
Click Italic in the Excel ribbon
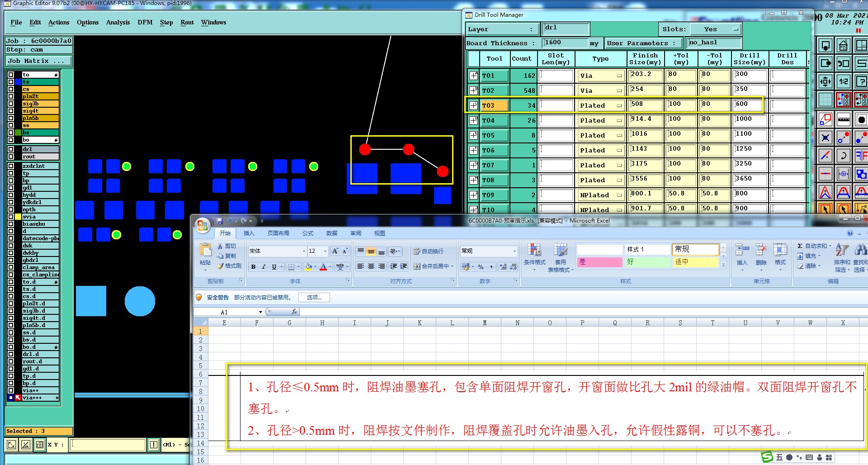(264, 267)
